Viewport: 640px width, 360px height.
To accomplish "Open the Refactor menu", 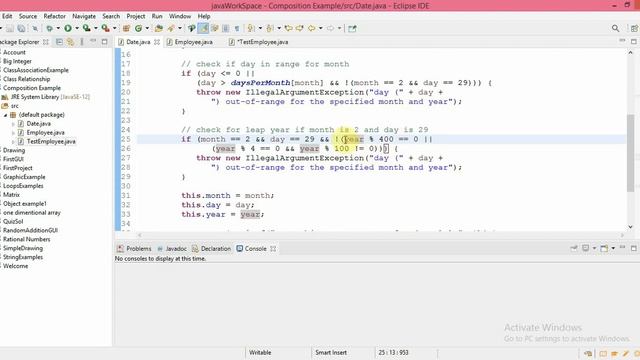I will pos(55,16).
